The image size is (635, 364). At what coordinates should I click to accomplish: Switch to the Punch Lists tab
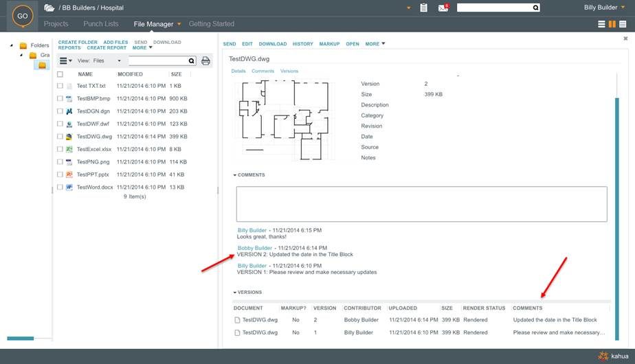tap(101, 24)
